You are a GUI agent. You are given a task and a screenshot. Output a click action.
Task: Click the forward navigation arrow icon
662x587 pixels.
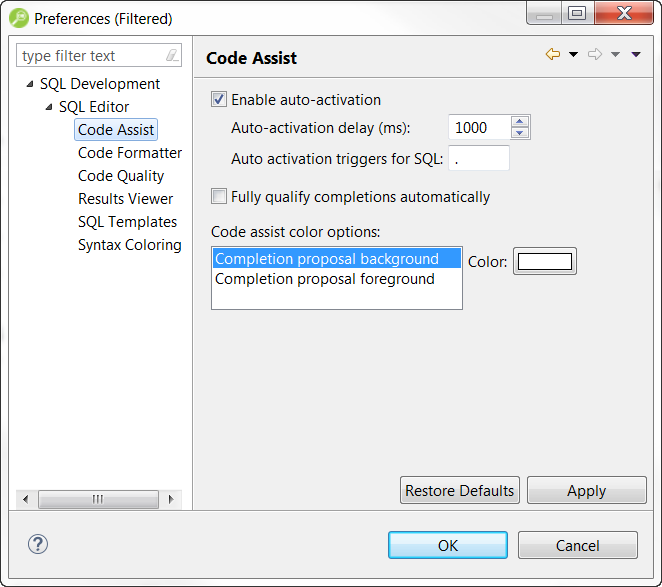click(x=595, y=55)
